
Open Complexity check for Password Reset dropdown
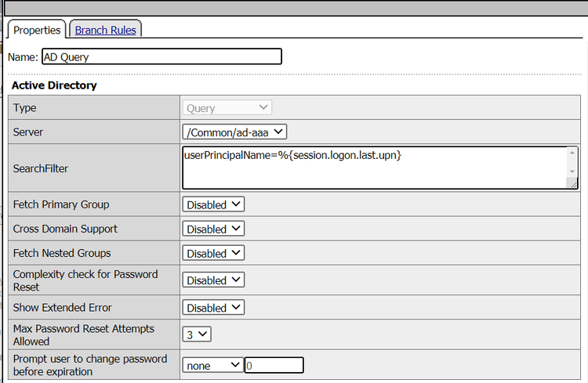coord(213,280)
